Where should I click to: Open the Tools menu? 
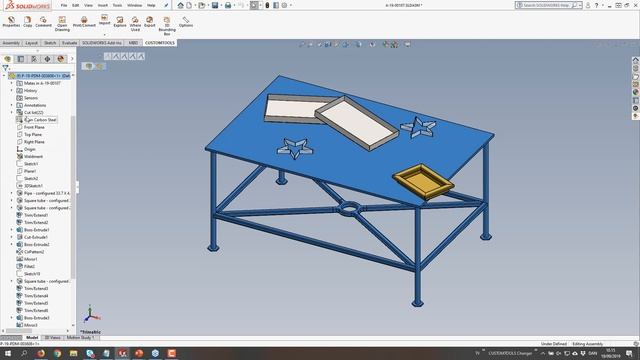tap(117, 5)
